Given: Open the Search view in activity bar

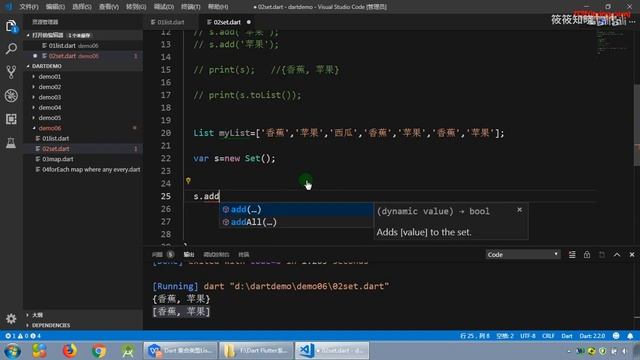Looking at the screenshot, I should click(11, 49).
